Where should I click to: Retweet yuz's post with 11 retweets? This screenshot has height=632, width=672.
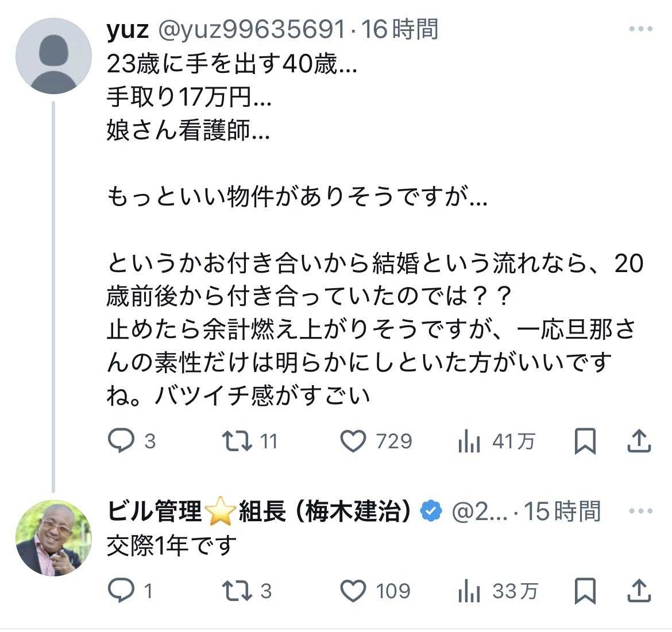(x=237, y=441)
